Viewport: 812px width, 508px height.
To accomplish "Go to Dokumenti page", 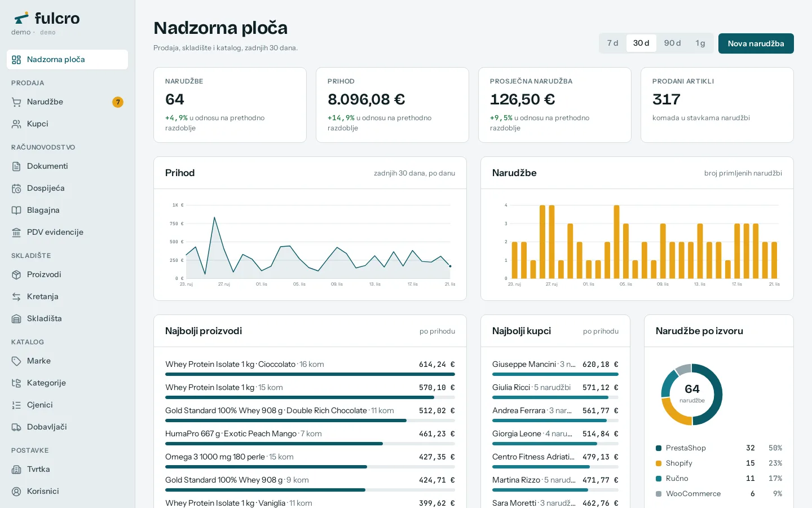I will (67, 167).
